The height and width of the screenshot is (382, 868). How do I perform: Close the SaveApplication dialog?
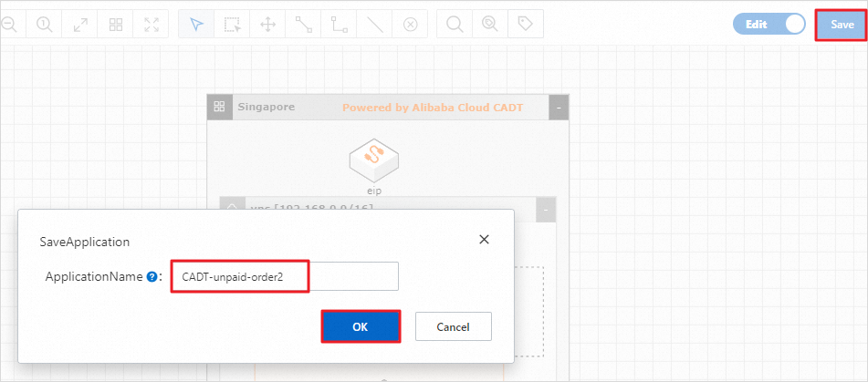point(484,240)
